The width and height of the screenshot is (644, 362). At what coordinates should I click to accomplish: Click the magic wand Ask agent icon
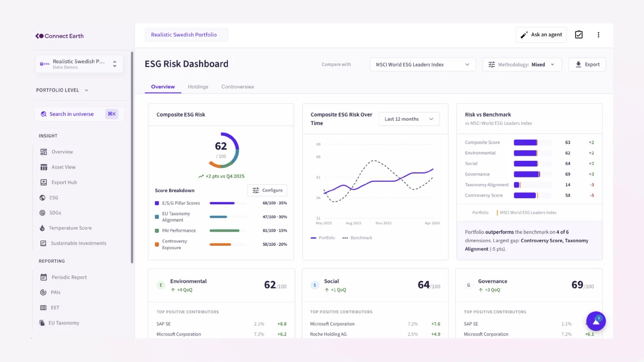[x=524, y=35]
